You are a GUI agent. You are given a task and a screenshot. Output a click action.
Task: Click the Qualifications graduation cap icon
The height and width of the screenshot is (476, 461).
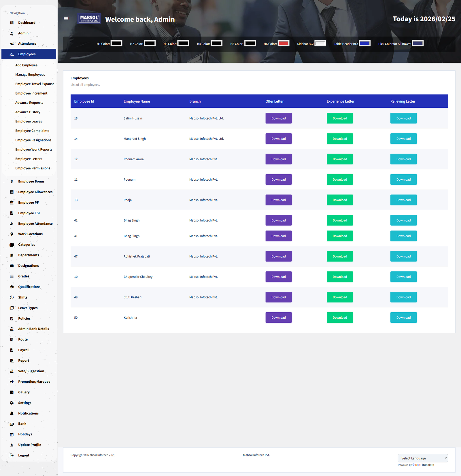[12, 287]
